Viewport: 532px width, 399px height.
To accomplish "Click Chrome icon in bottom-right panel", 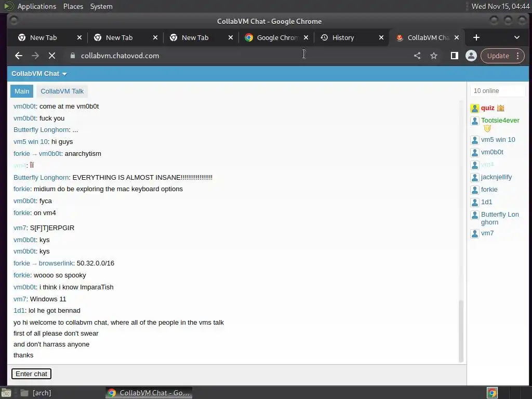I will point(492,393).
